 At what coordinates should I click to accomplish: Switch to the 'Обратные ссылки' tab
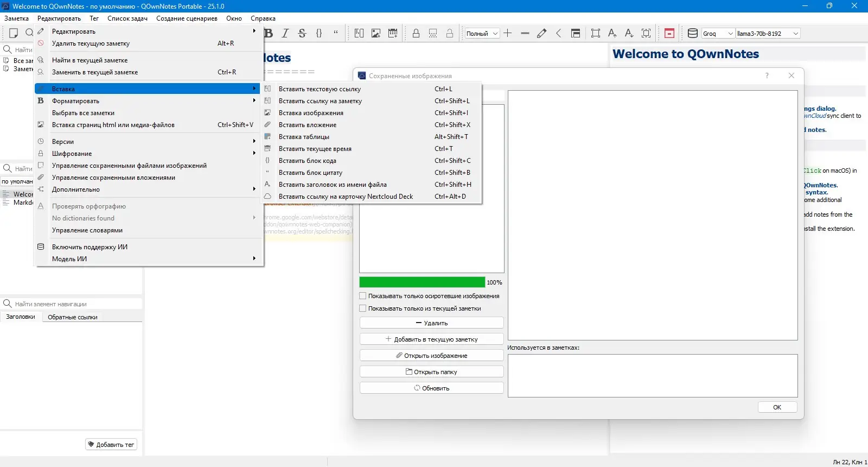73,317
